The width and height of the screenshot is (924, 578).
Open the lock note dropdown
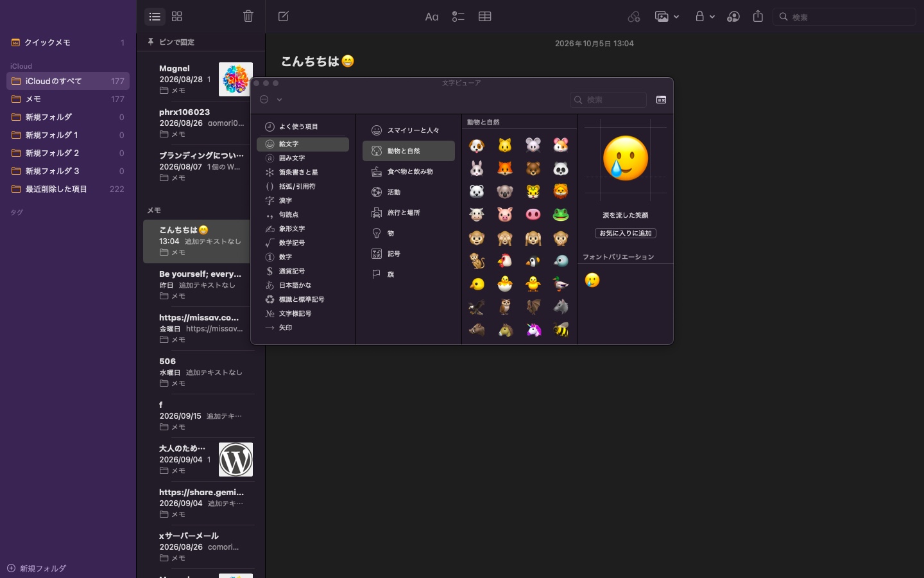[x=705, y=17]
